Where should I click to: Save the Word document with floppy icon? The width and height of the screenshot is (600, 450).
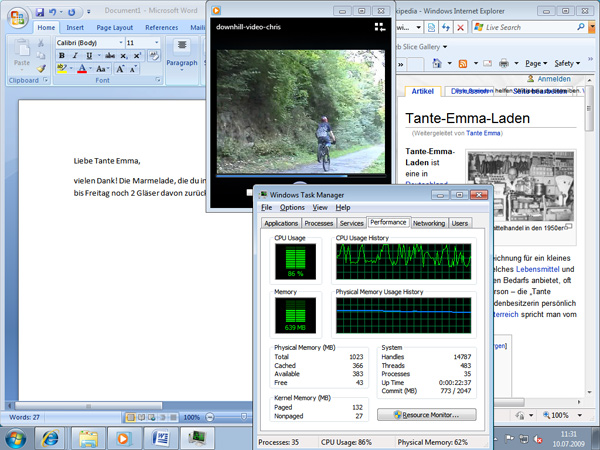coord(40,12)
